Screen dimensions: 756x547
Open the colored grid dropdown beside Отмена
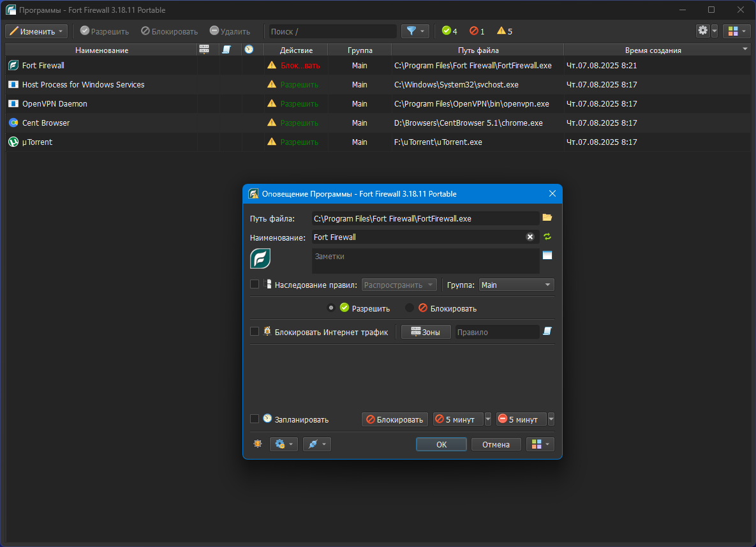tap(540, 444)
